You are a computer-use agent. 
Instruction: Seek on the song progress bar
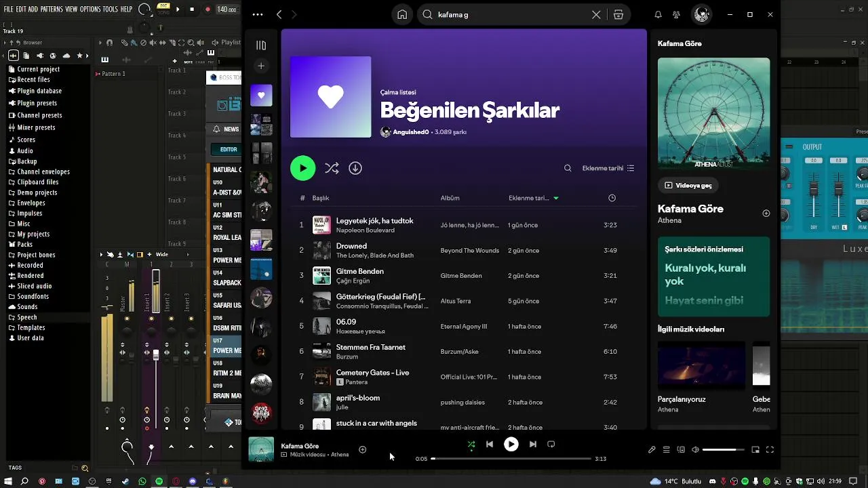pyautogui.click(x=511, y=459)
